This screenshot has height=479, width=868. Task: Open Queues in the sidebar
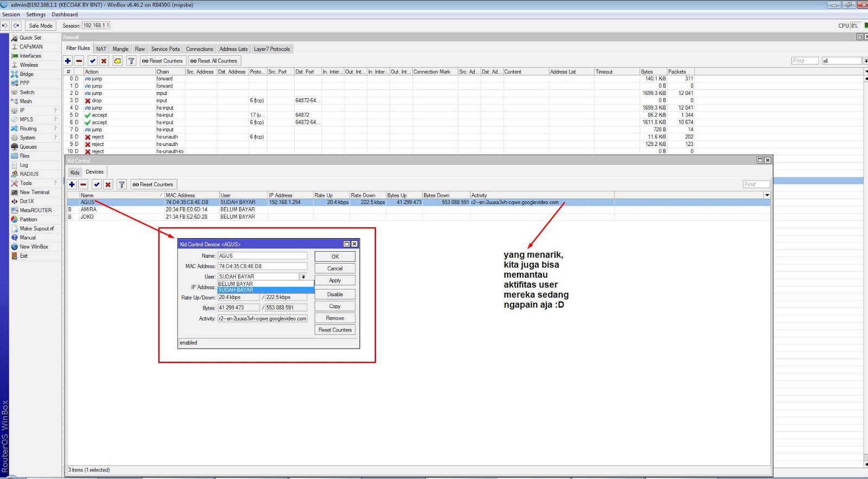[x=28, y=147]
